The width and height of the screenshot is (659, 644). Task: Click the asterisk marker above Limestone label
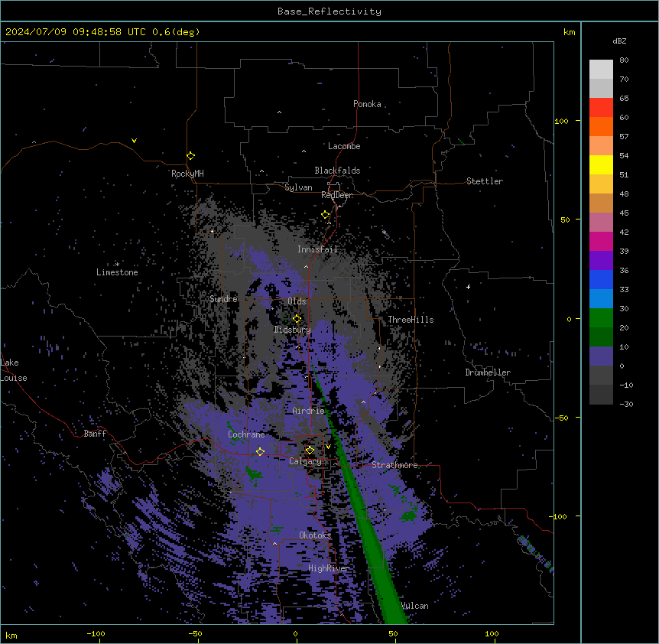tap(117, 264)
